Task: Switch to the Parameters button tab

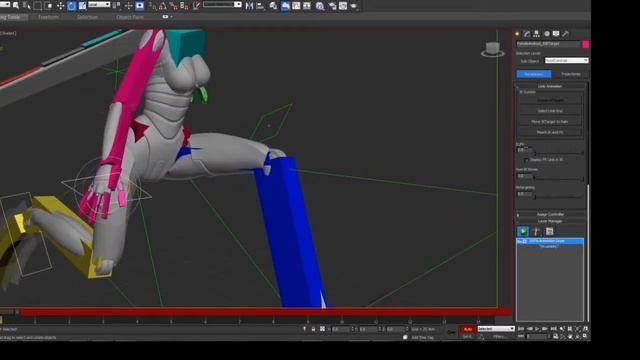Action: click(534, 74)
